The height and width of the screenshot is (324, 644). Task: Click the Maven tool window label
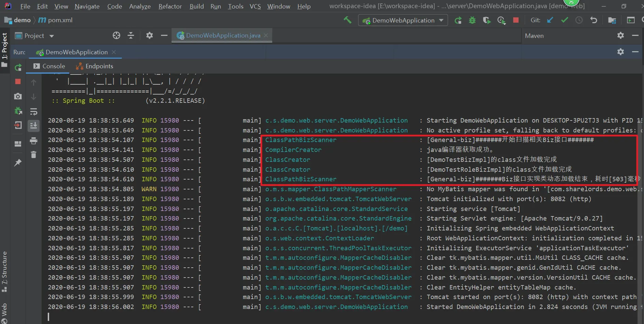pos(534,36)
